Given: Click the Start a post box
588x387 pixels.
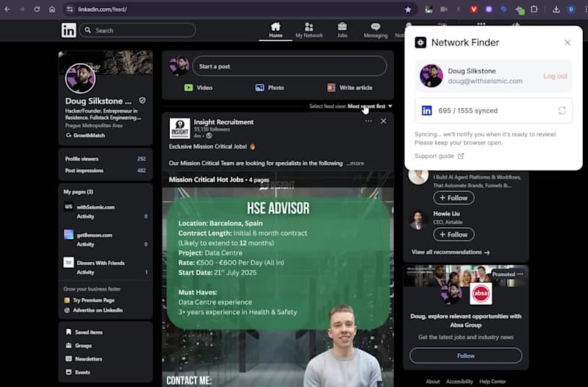Looking at the screenshot, I should [289, 66].
